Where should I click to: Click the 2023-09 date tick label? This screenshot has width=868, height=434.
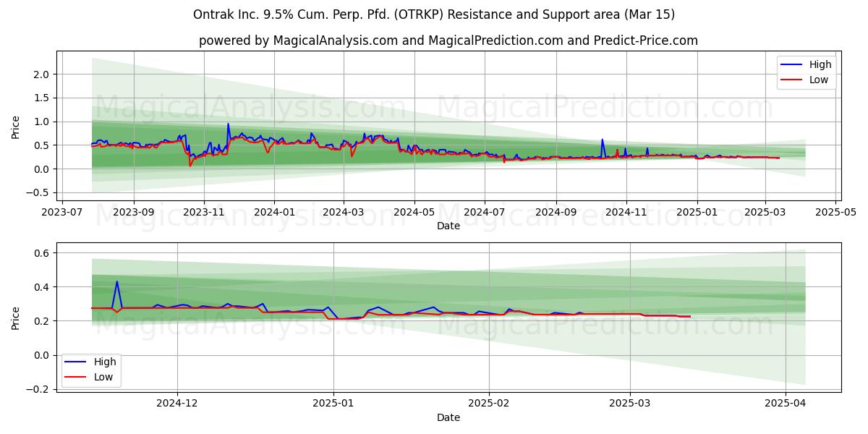[x=134, y=213]
